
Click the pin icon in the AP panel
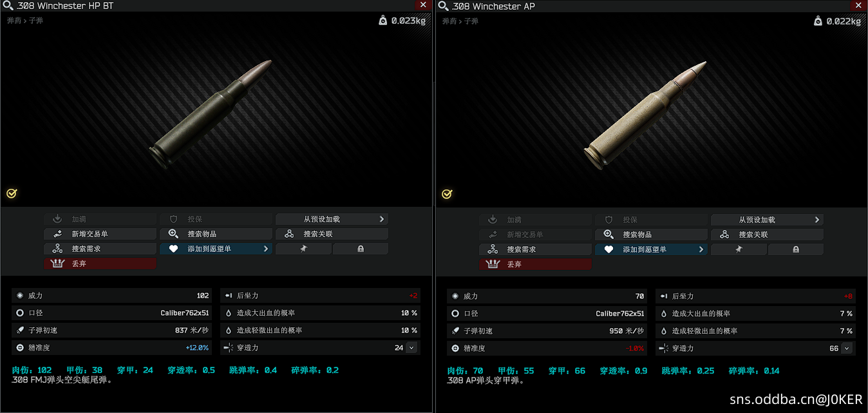click(x=739, y=249)
